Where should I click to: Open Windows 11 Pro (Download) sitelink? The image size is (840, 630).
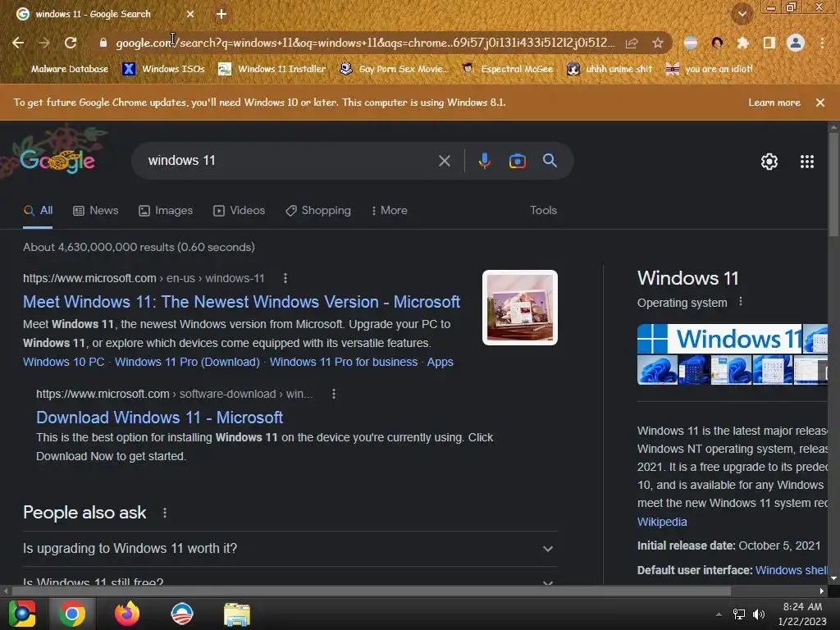(187, 362)
